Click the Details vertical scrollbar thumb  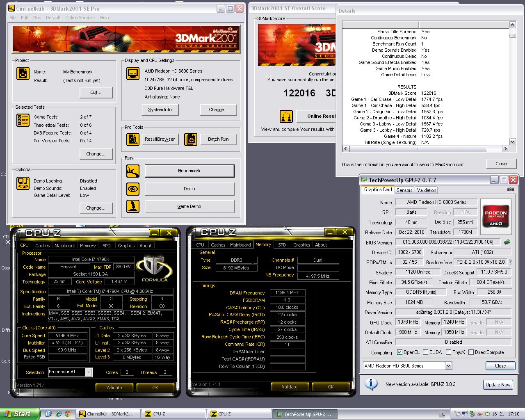point(512,36)
